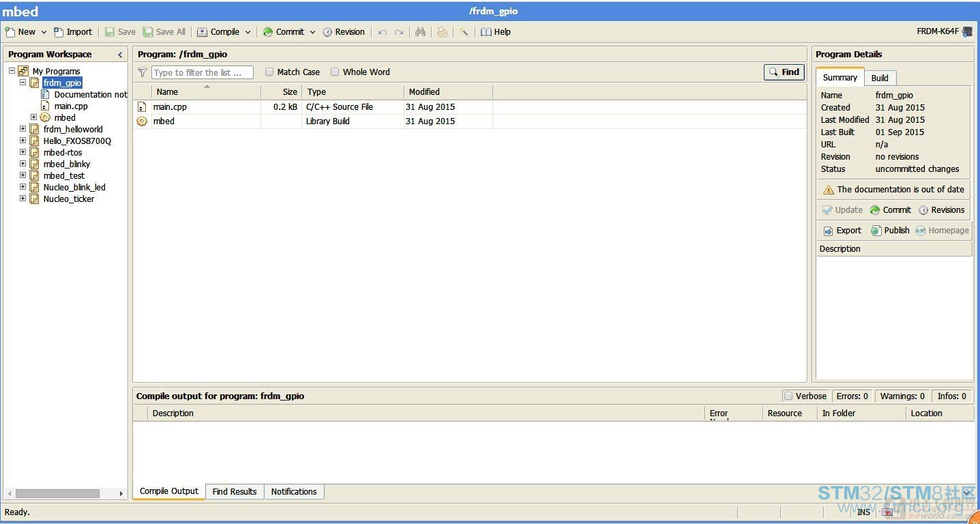
Task: Click the workspace scrollbar left arrow
Action: pyautogui.click(x=9, y=493)
